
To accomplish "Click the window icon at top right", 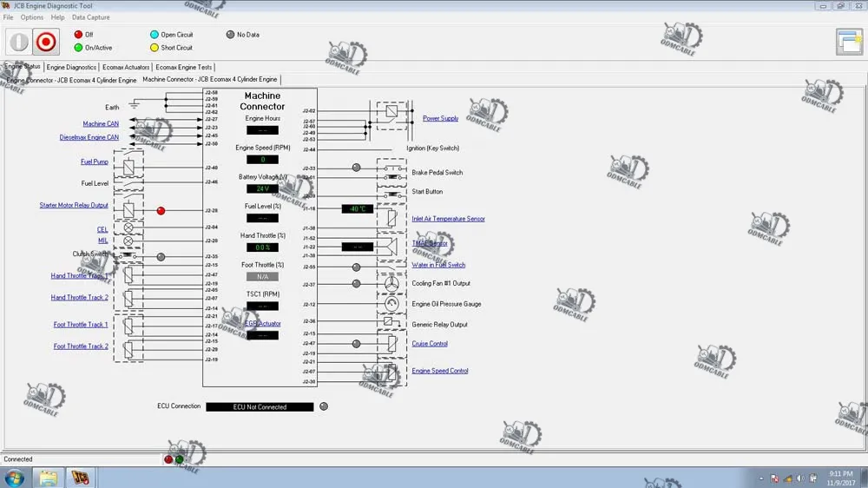I will pyautogui.click(x=848, y=41).
